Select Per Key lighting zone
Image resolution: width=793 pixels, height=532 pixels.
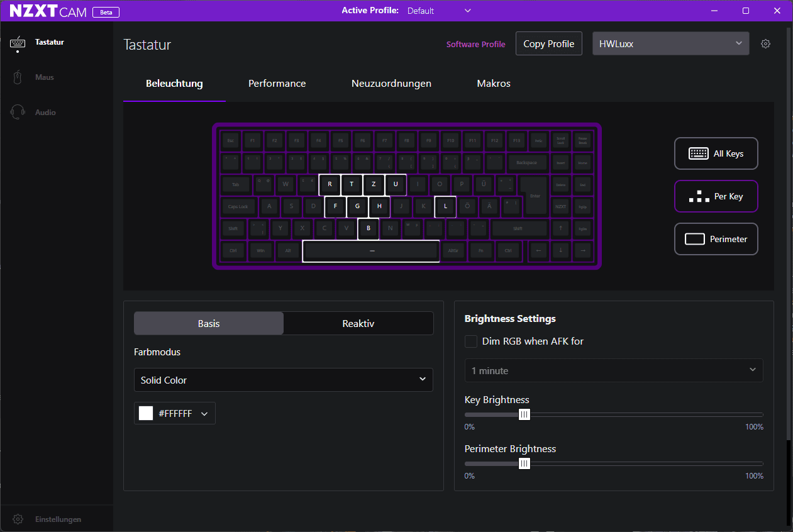[716, 196]
